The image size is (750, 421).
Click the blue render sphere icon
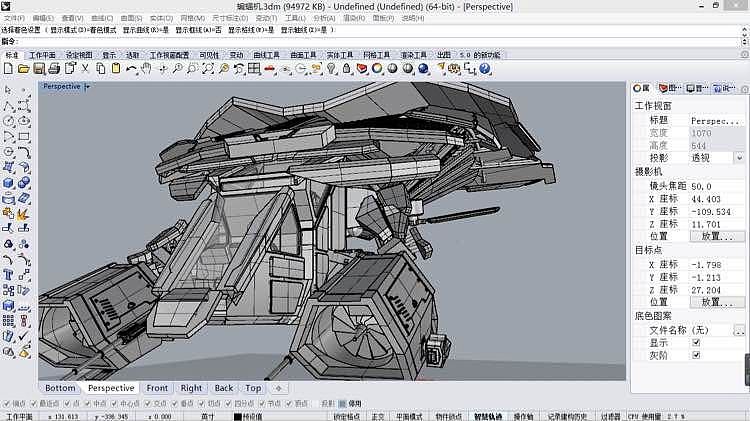[x=423, y=68]
